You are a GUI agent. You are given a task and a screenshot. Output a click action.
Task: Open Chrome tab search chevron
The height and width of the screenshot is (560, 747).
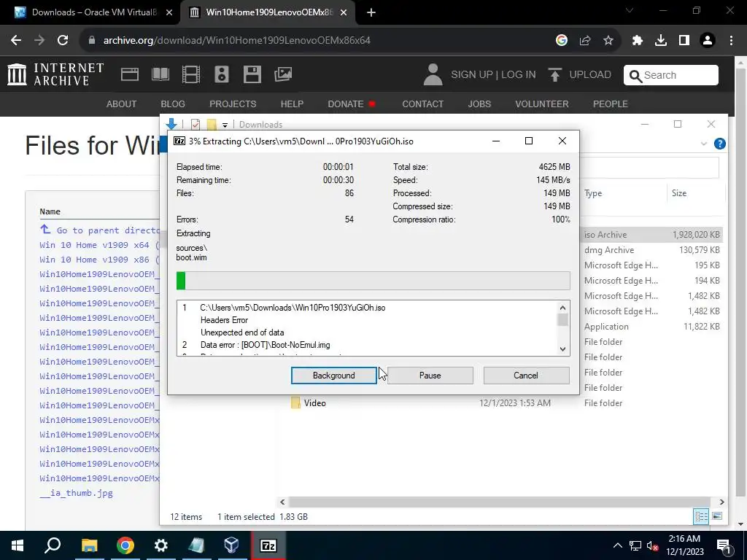coord(630,10)
